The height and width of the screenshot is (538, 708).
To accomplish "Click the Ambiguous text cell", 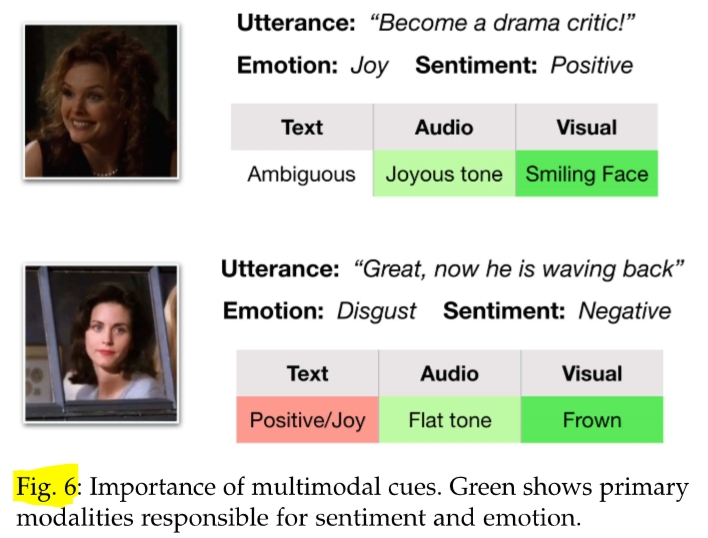I will (302, 174).
